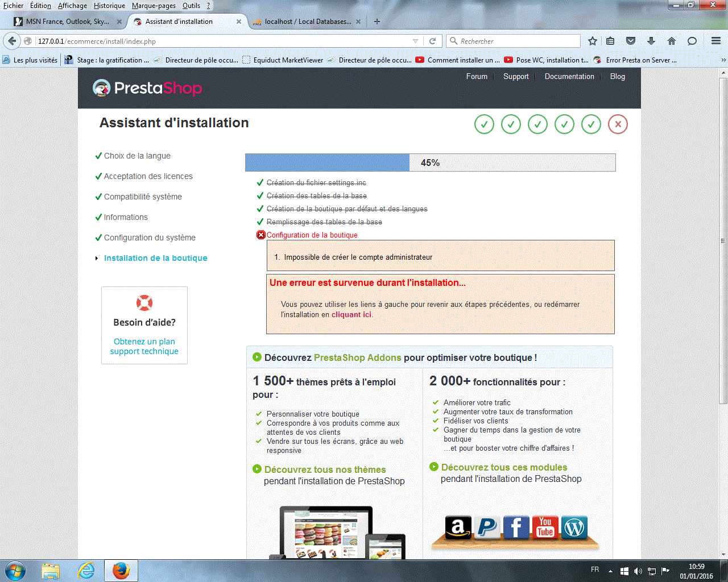728x582 pixels.
Task: Open the Affichage menu
Action: 73,6
